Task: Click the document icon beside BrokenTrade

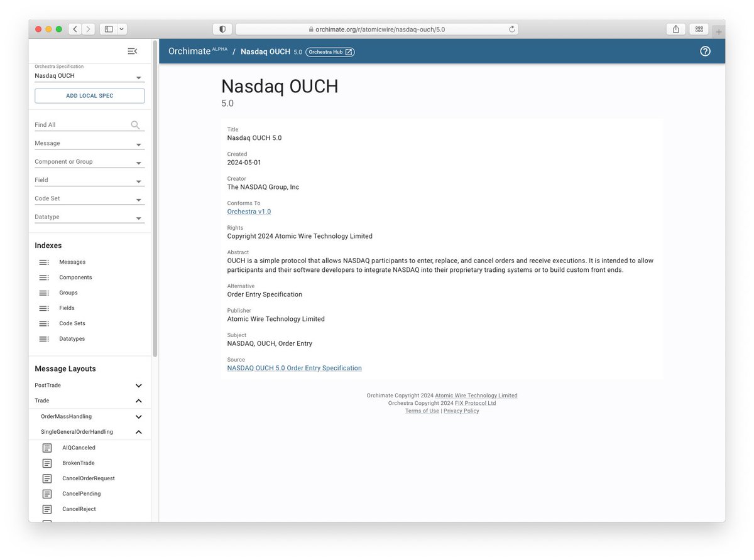Action: pyautogui.click(x=47, y=463)
